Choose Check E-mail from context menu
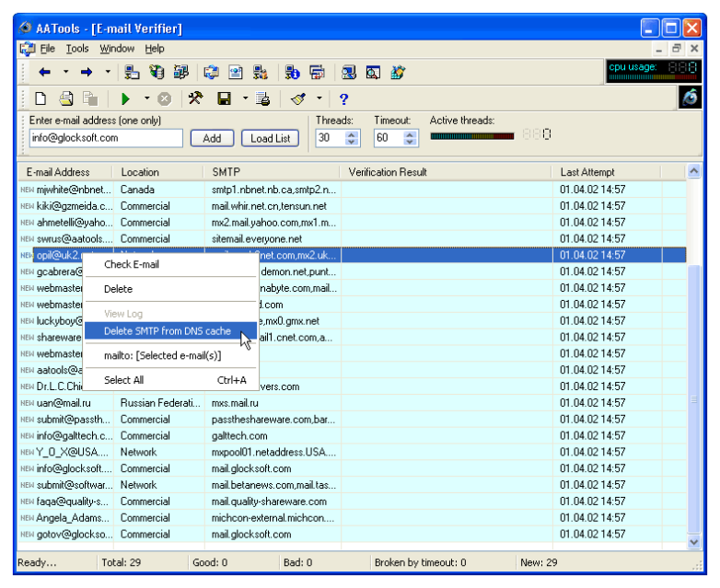The height and width of the screenshot is (588, 720). [170, 264]
